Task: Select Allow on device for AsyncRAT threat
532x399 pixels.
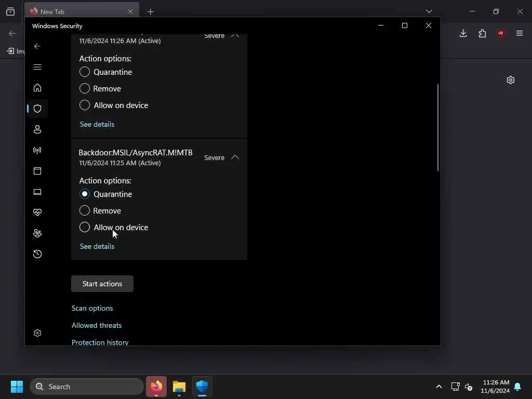Action: point(85,228)
